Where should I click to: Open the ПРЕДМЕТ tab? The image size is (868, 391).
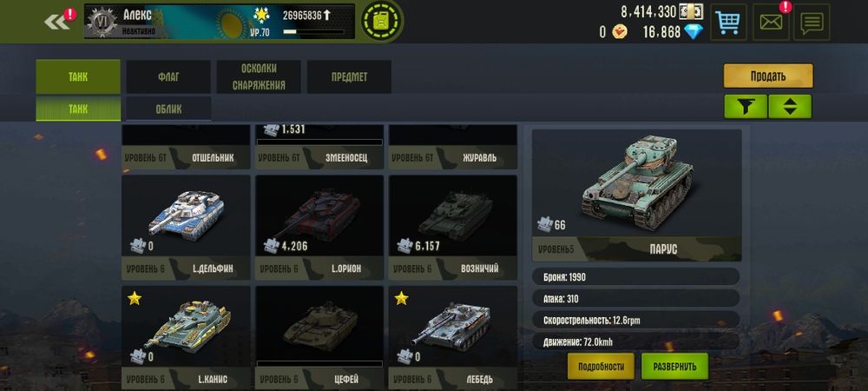click(349, 77)
